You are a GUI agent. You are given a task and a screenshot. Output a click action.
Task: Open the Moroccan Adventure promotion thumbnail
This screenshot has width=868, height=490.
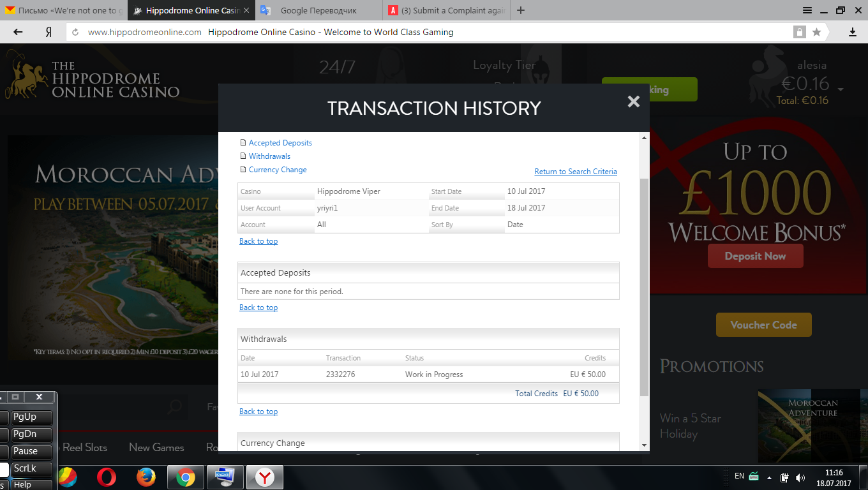[x=812, y=426]
